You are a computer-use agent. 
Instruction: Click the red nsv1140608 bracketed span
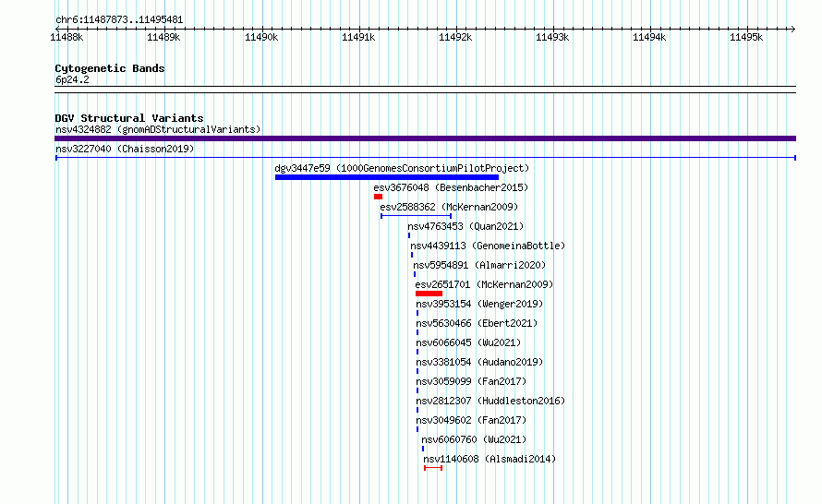pyautogui.click(x=433, y=468)
